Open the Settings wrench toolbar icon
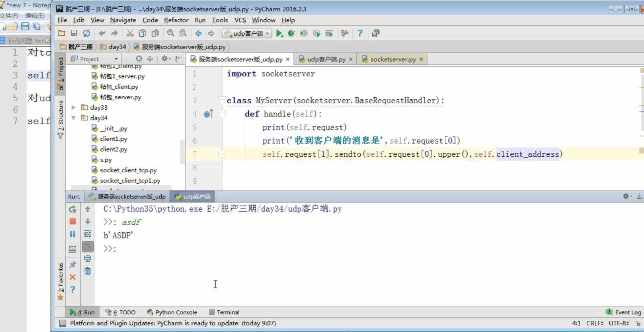This screenshot has width=644, height=332. click(x=344, y=33)
